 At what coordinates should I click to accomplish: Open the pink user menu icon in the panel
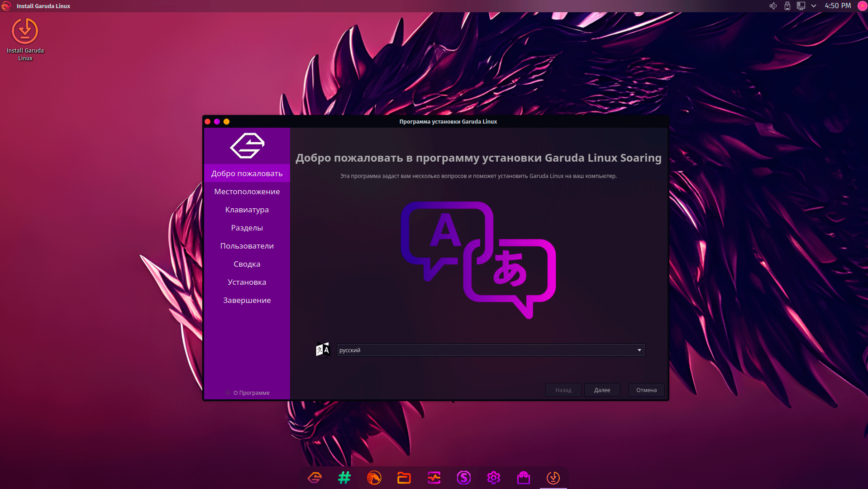[863, 6]
